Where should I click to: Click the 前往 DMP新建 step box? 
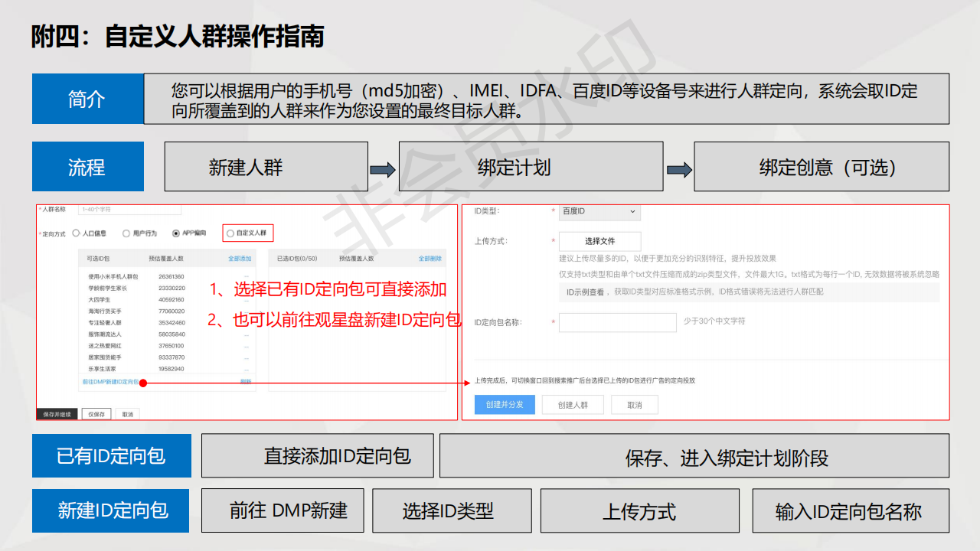283,510
